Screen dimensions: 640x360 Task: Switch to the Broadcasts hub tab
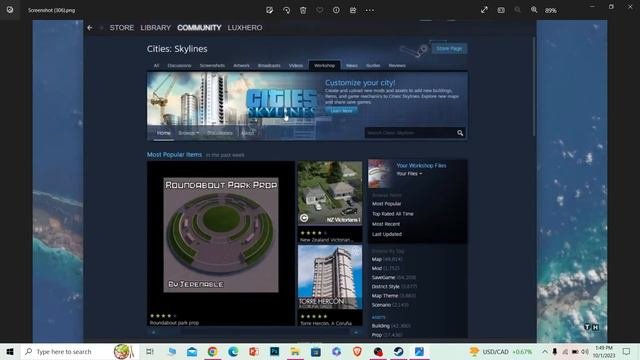[x=269, y=65]
